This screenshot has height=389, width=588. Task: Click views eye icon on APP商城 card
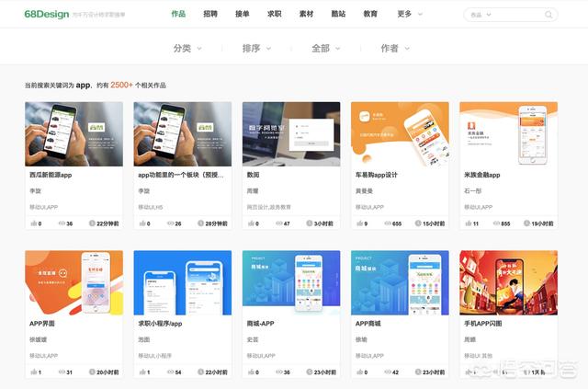tap(388, 372)
